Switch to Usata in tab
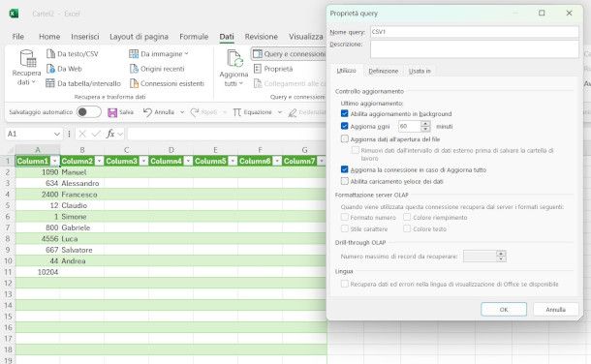Image resolution: width=591 pixels, height=364 pixels. point(420,71)
